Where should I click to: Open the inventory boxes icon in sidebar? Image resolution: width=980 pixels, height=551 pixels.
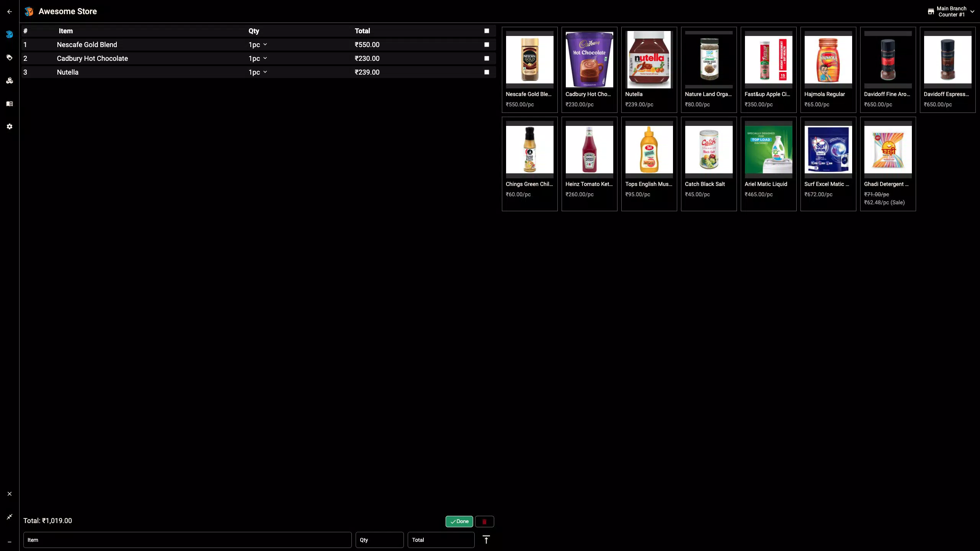click(x=10, y=80)
